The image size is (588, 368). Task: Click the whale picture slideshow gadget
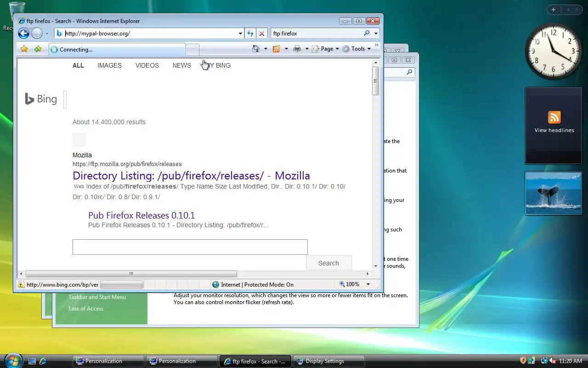click(x=554, y=193)
